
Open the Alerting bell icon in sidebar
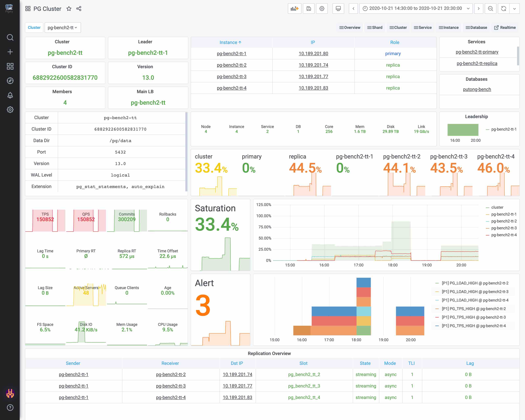click(x=10, y=95)
